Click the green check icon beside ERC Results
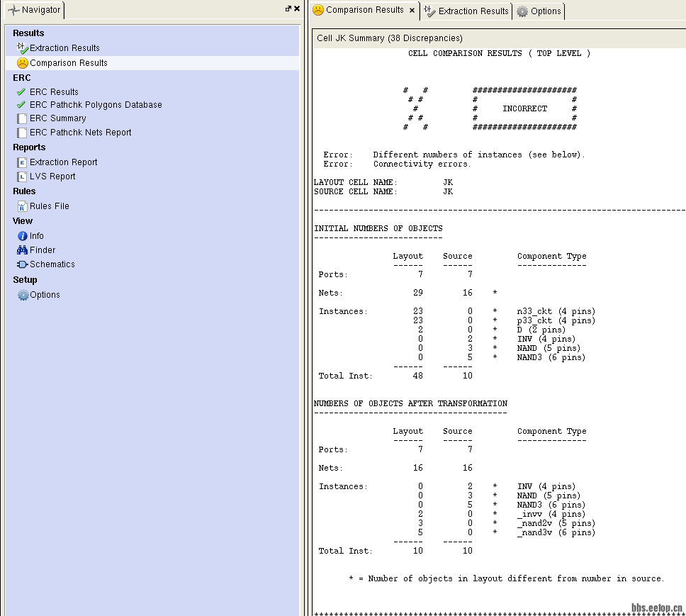Image resolution: width=686 pixels, height=616 pixels. [x=21, y=92]
